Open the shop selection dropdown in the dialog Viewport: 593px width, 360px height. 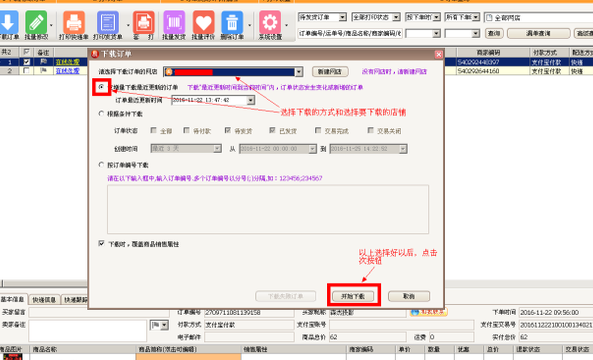[299, 71]
